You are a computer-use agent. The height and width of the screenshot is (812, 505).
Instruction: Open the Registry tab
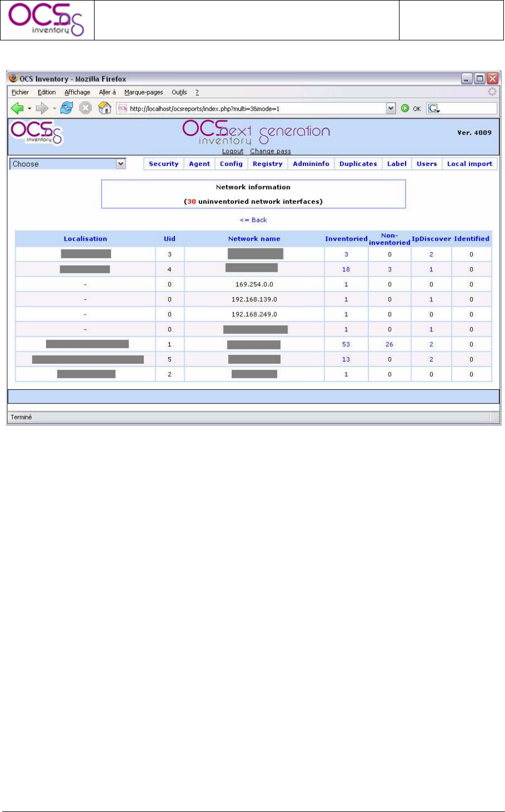[x=268, y=164]
